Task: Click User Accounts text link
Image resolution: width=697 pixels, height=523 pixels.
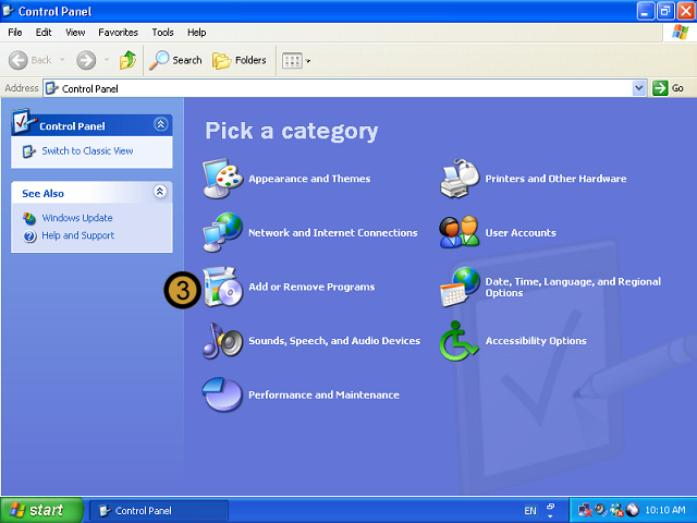Action: point(521,233)
